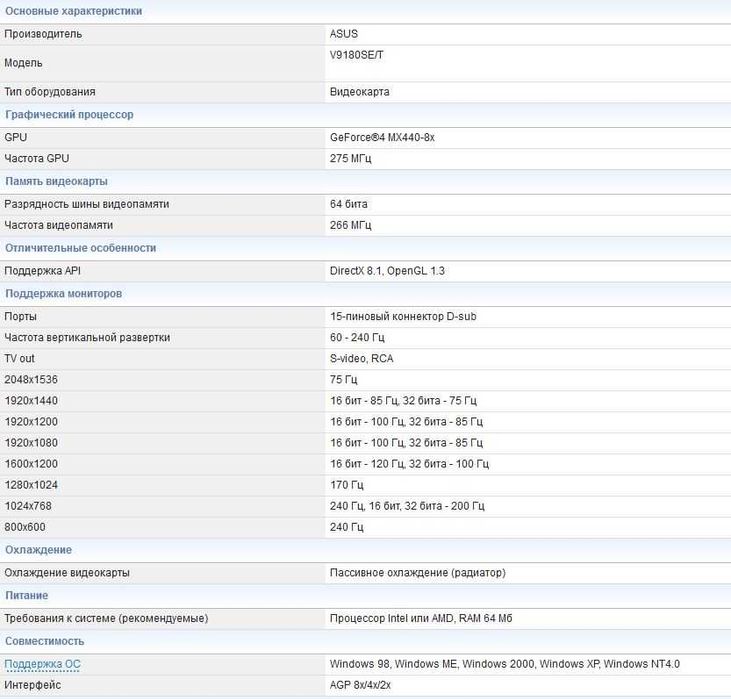Viewport: 731px width, 699px height.
Task: Select the 2048x1536 resolution row label
Action: (x=31, y=380)
